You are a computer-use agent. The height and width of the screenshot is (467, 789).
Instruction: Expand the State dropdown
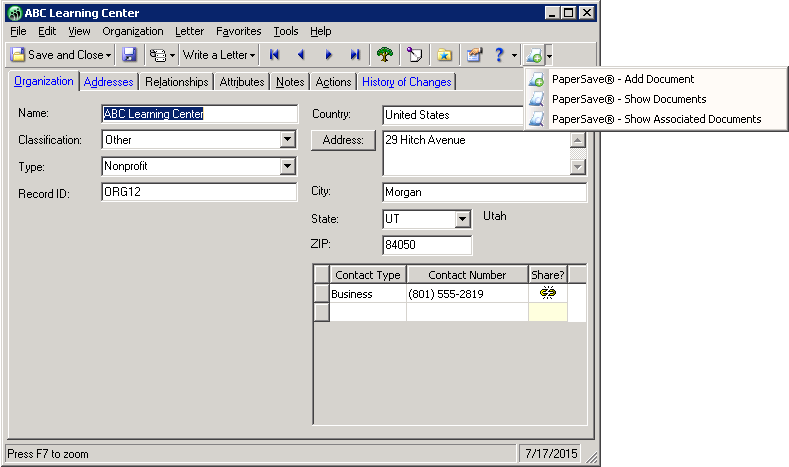pos(462,219)
